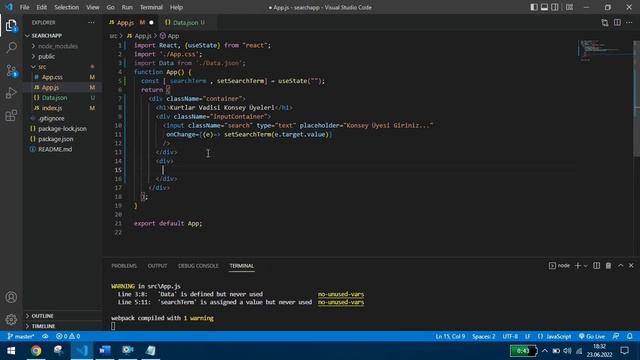Open the editor more actions menu
Screen dimensions: 640x360
point(629,23)
